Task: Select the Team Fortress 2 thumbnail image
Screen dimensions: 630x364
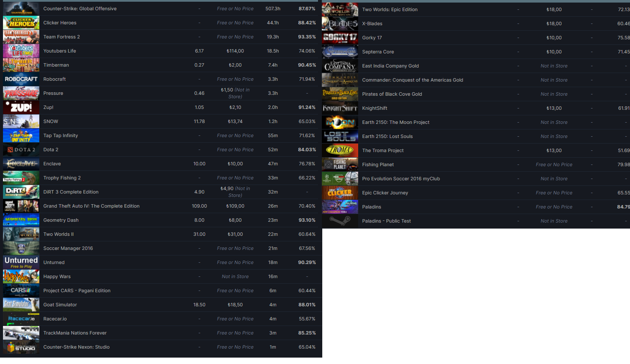Action: (21, 37)
